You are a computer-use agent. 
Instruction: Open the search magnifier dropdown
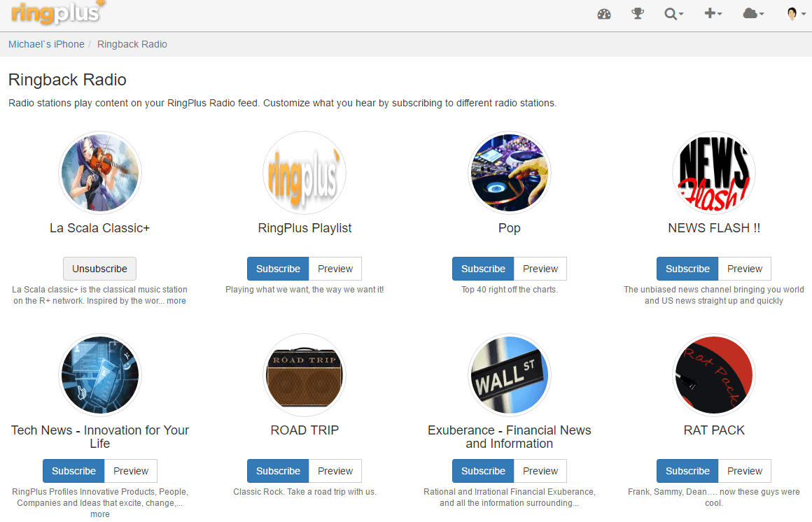(673, 14)
